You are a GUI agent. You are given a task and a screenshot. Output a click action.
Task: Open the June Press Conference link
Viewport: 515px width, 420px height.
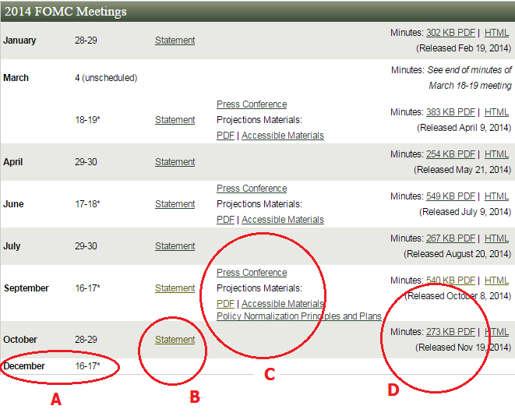(252, 188)
